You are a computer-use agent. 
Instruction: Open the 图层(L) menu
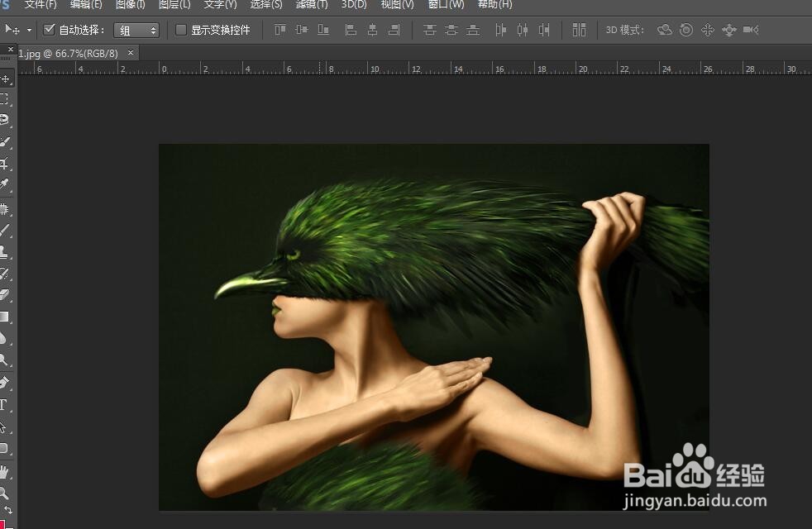(174, 4)
